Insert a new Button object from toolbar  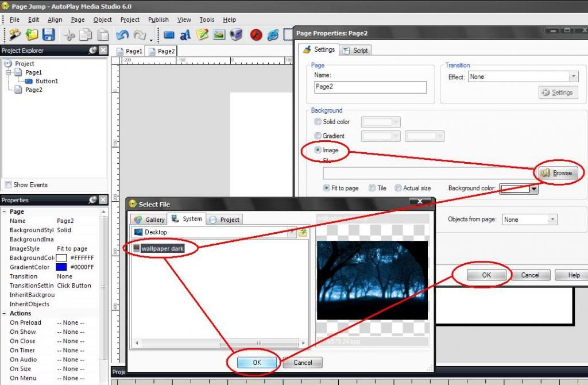169,35
